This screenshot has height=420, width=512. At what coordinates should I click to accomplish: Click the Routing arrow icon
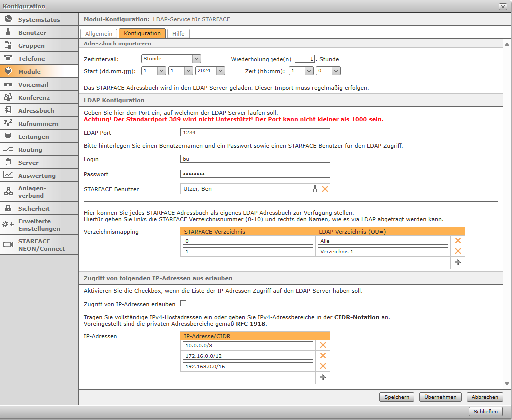click(8, 149)
